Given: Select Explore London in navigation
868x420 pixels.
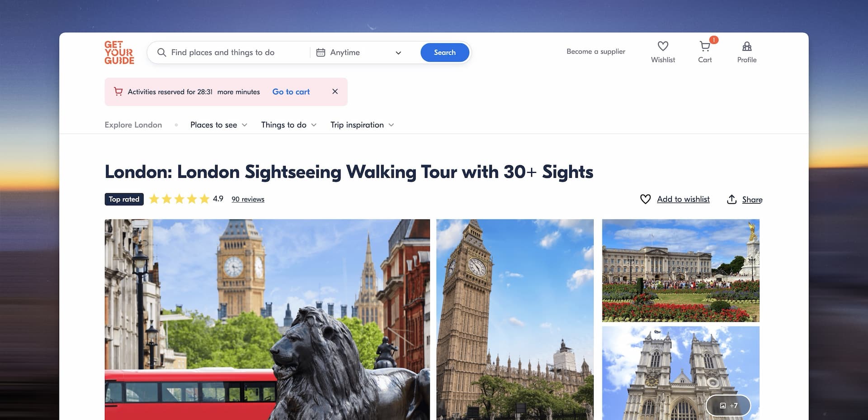Looking at the screenshot, I should [133, 125].
